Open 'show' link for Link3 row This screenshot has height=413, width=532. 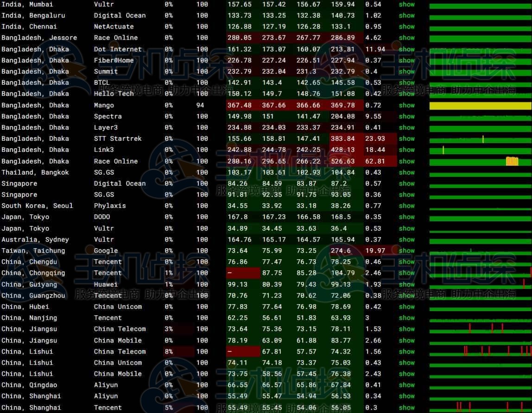point(406,150)
